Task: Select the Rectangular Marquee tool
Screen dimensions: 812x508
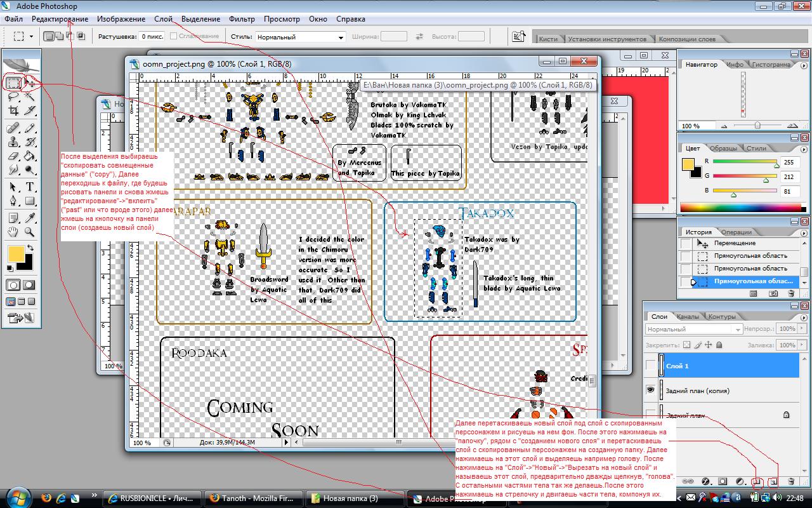Action: coord(13,82)
